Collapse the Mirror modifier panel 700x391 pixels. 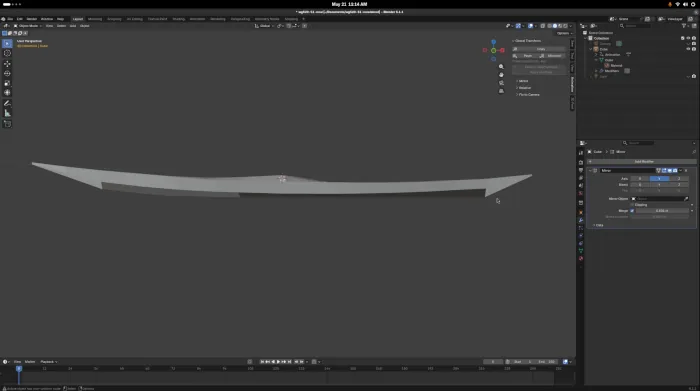click(x=590, y=171)
